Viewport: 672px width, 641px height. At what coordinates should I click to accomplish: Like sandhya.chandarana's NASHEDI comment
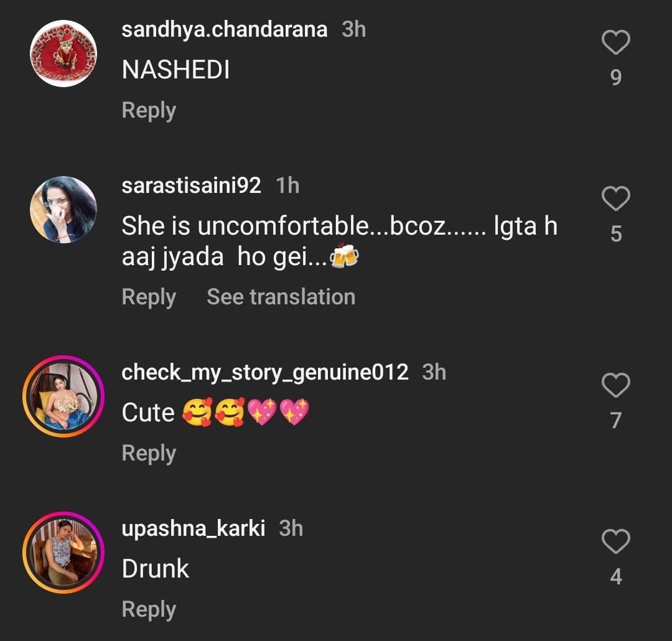point(615,43)
